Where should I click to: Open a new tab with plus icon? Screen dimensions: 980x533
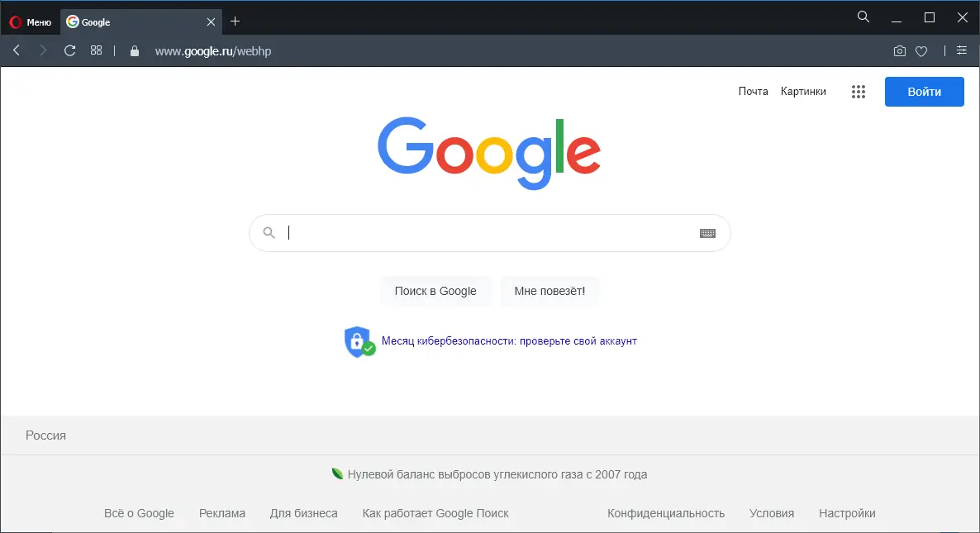click(x=235, y=21)
